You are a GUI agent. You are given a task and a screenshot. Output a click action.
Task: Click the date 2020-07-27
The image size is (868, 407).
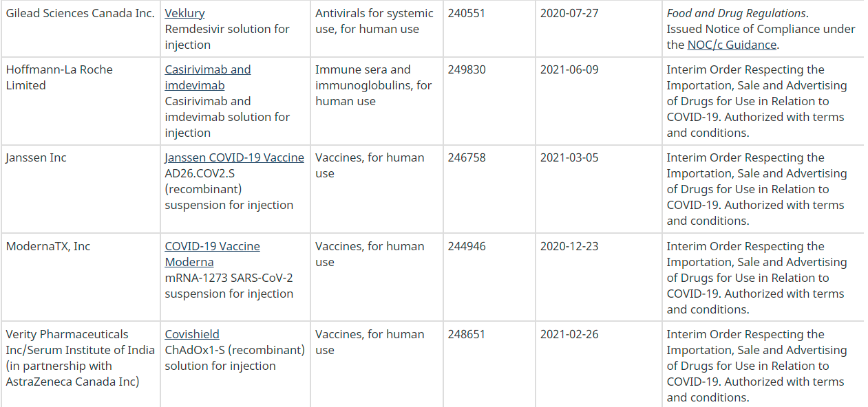(569, 13)
